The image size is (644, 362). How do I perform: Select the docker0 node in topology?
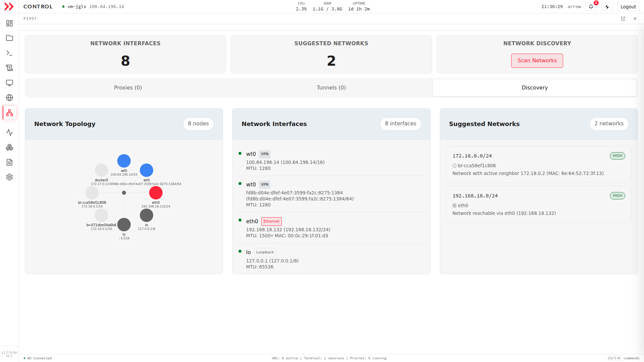101,170
